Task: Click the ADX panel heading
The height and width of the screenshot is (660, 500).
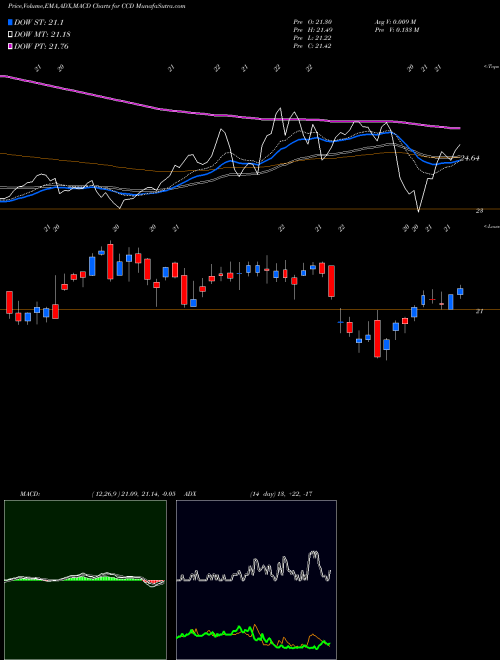Action: click(x=190, y=494)
